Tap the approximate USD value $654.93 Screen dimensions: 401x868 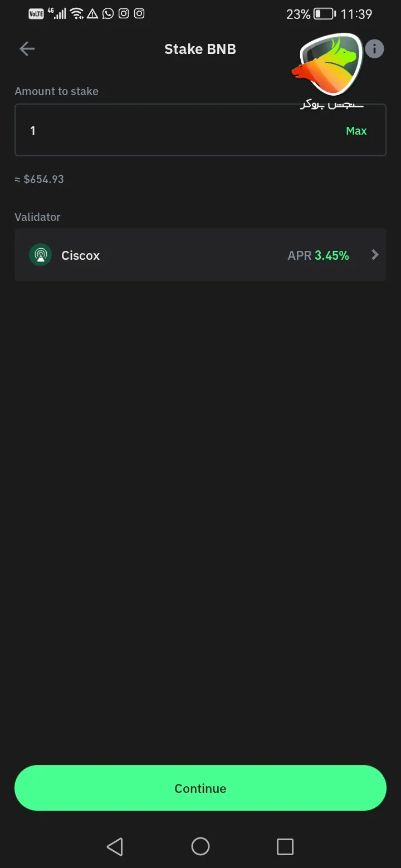(x=39, y=179)
